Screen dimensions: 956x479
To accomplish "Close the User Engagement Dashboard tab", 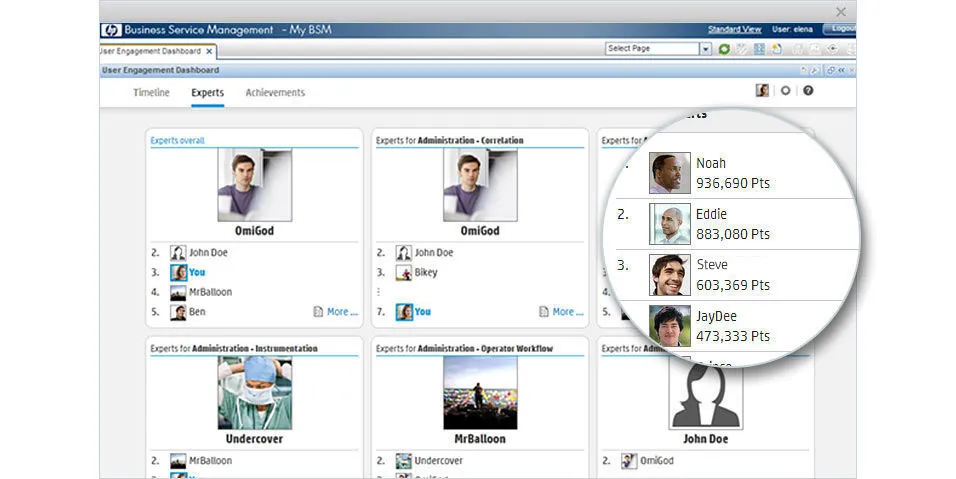I will click(210, 51).
